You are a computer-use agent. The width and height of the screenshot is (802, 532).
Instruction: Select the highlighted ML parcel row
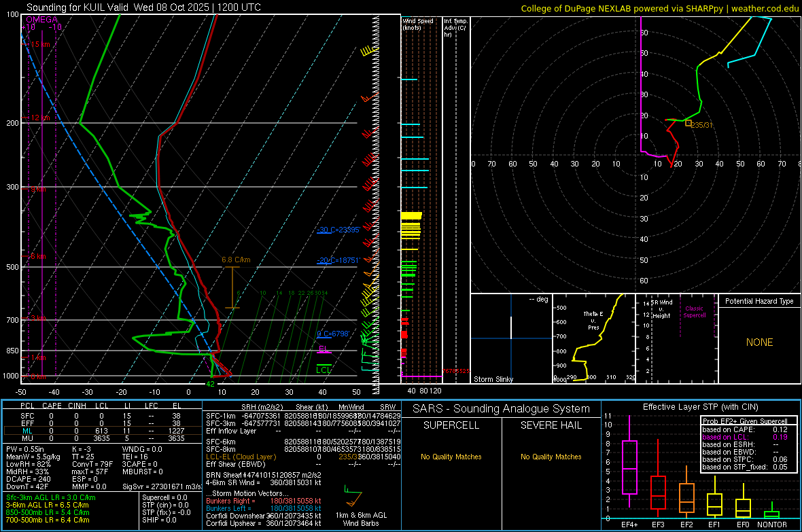point(101,431)
